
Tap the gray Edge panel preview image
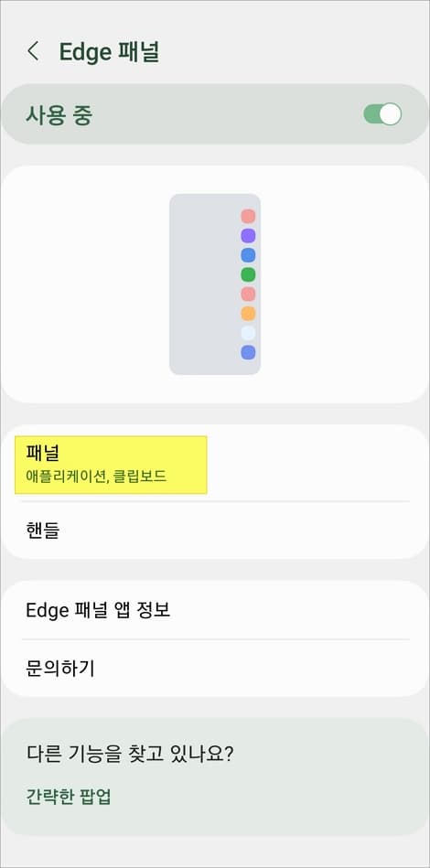(x=215, y=284)
